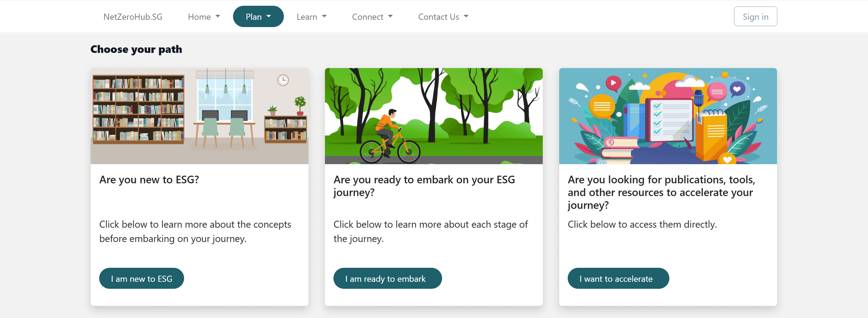The height and width of the screenshot is (318, 868).
Task: Click the potted tree atop the small bookshelf
Action: coord(300,104)
